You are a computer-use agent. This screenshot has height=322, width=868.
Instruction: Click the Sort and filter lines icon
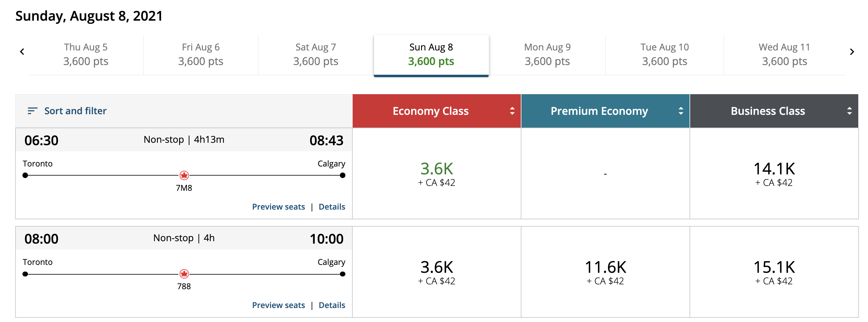(x=32, y=111)
